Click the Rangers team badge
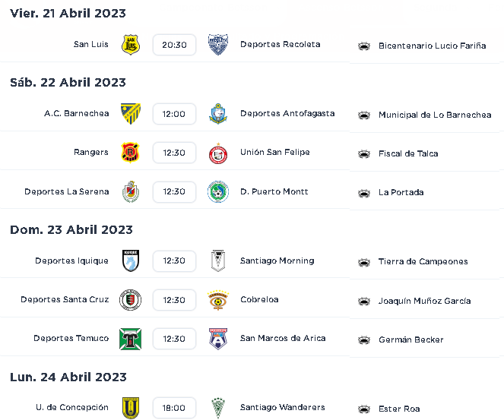The width and height of the screenshot is (504, 420). 131,153
